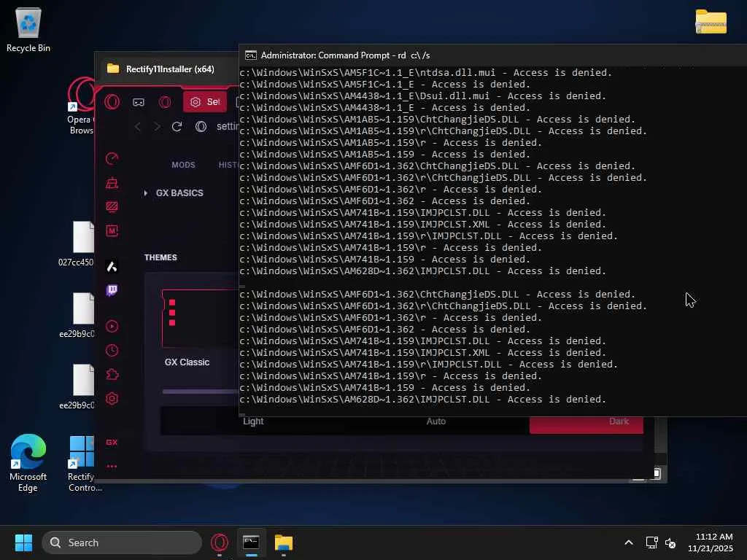The height and width of the screenshot is (560, 747).
Task: Open the clock and date flyout
Action: (711, 542)
